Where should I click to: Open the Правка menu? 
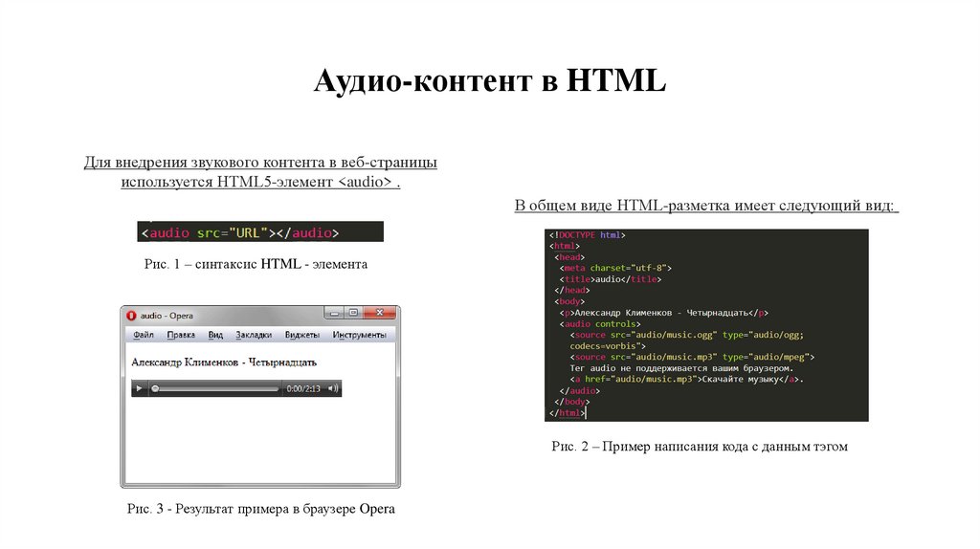point(181,335)
